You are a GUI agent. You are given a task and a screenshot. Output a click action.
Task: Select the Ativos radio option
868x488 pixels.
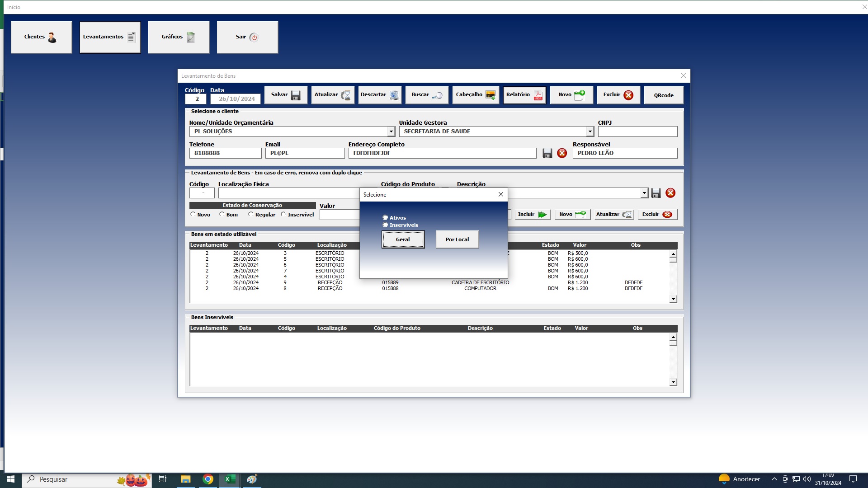click(386, 218)
